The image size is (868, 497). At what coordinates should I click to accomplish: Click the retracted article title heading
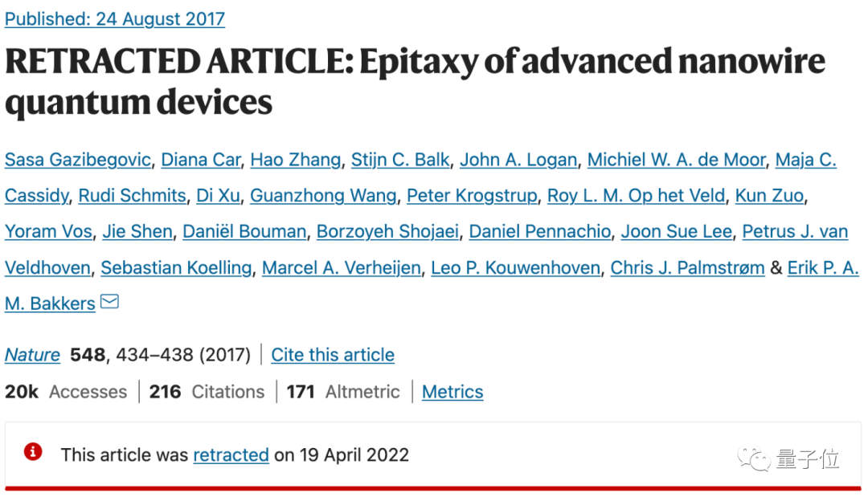[x=415, y=82]
